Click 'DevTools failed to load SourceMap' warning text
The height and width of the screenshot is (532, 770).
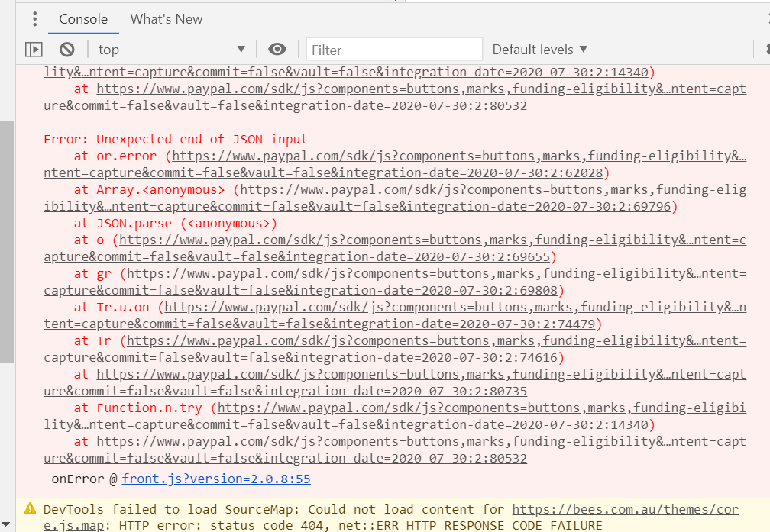pyautogui.click(x=172, y=509)
